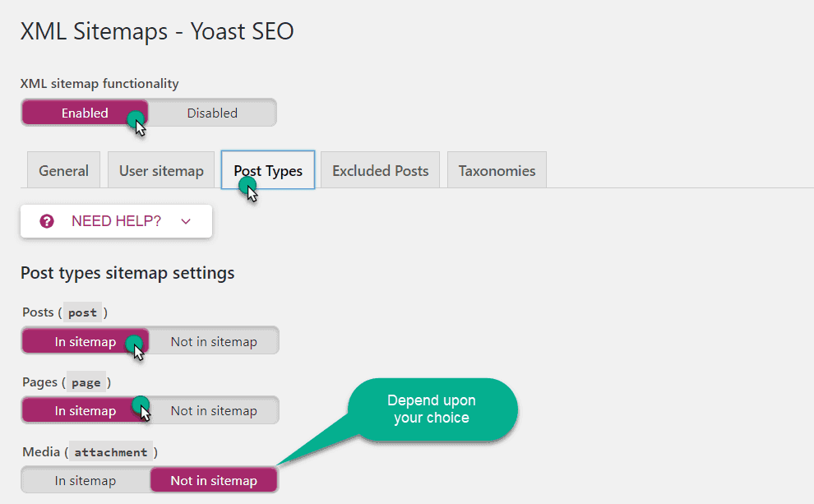Choose In sitemap for Pages

[86, 410]
